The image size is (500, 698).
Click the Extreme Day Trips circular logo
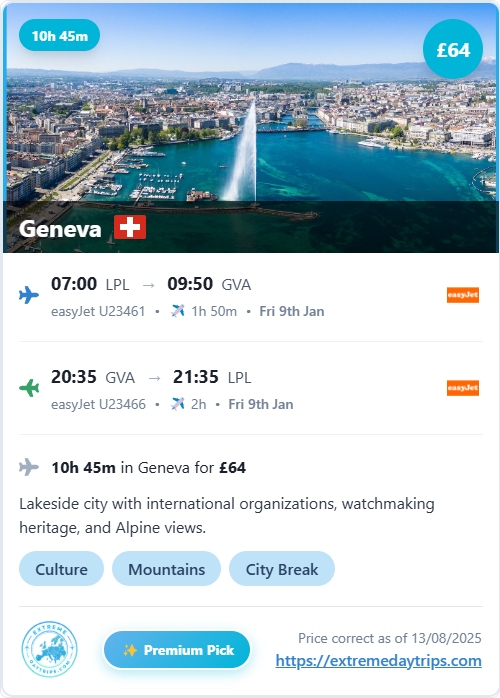49,649
